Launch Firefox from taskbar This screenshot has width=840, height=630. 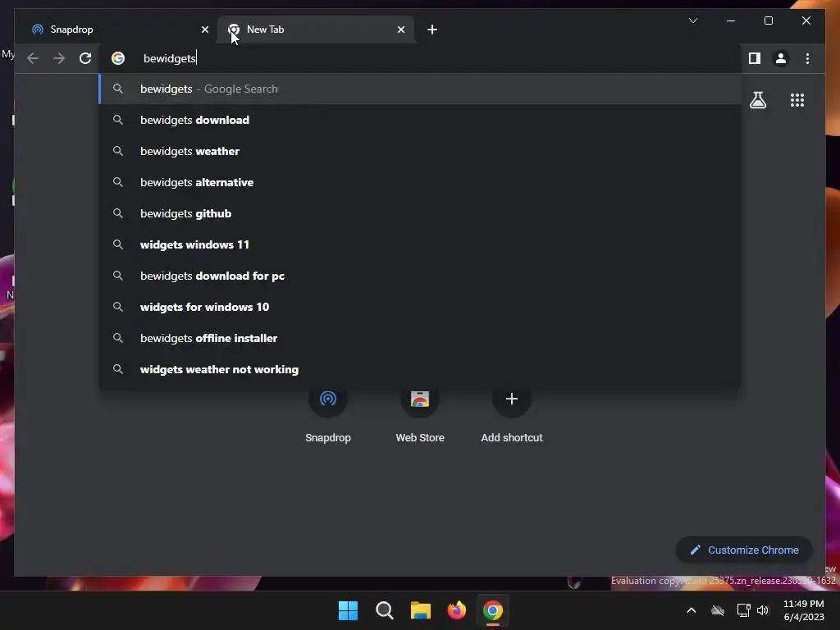point(456,610)
